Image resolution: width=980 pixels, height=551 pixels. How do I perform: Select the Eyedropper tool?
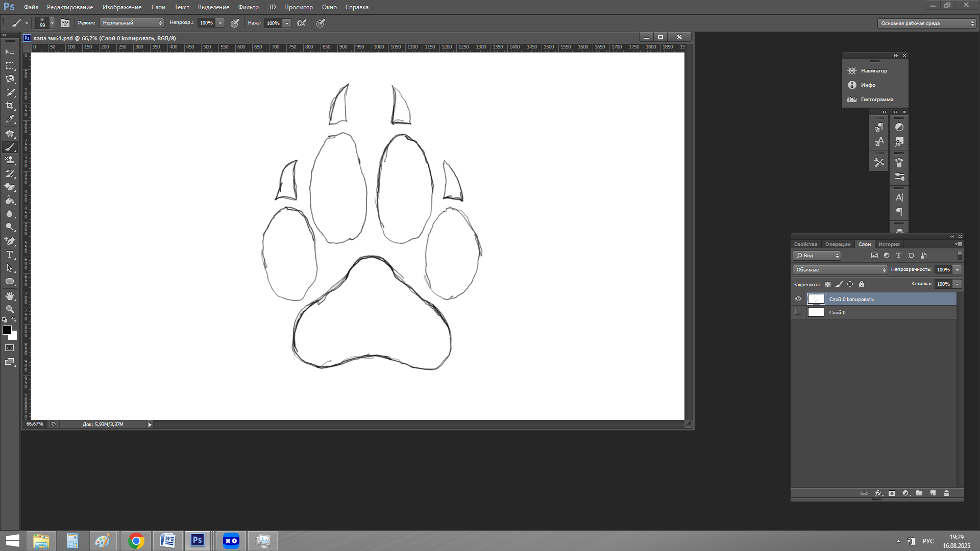pos(10,119)
